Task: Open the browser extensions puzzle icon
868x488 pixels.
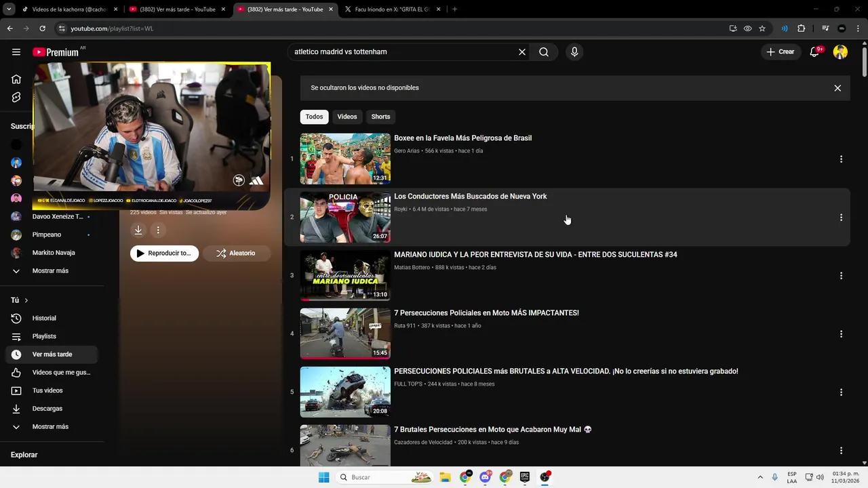Action: [802, 28]
